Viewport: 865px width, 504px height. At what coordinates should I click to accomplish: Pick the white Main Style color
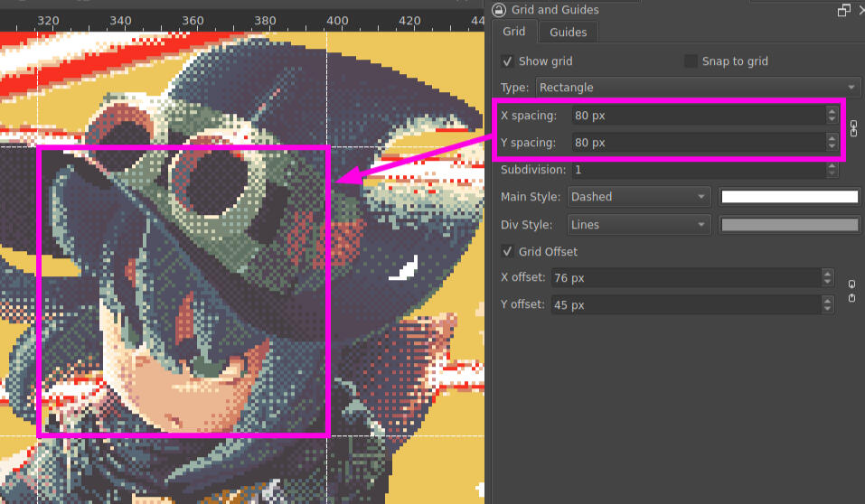click(789, 197)
